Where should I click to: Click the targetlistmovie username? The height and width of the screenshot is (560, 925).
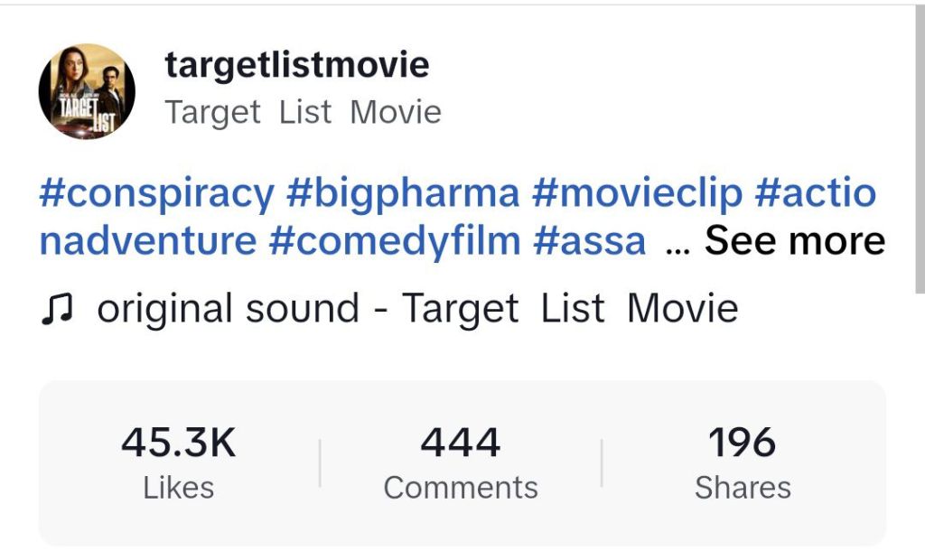[x=297, y=65]
